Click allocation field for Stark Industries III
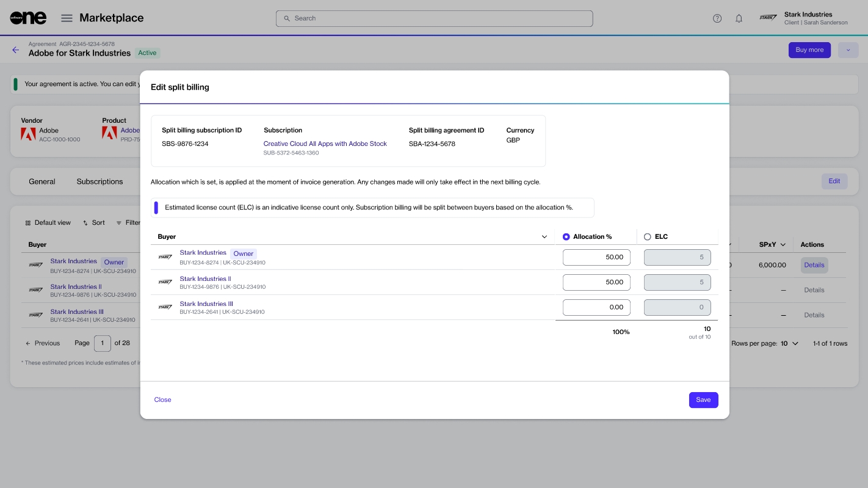Image resolution: width=868 pixels, height=488 pixels. 596,307
